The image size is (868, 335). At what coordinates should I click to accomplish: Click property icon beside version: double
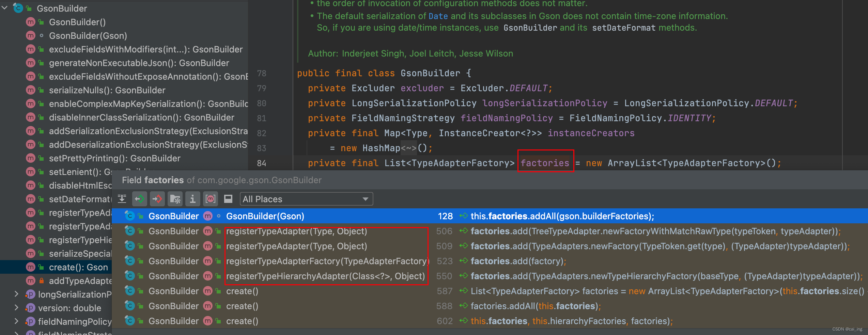30,308
